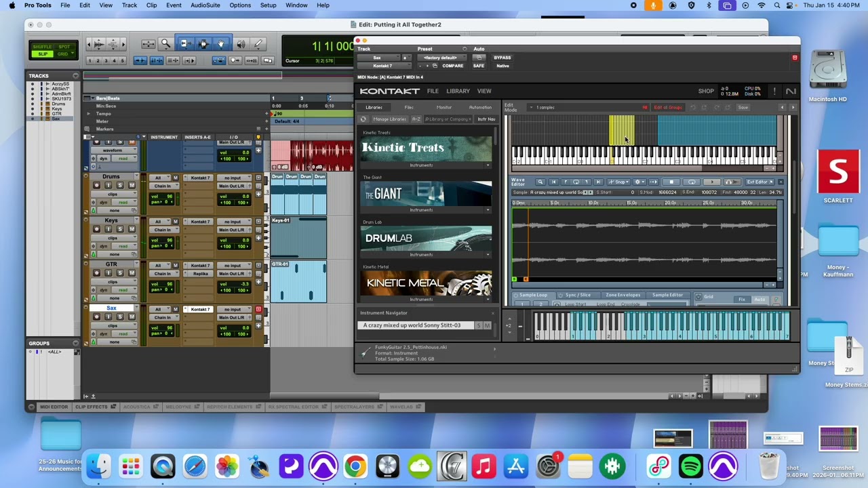Viewport: 868px width, 488px height.
Task: Select the Zoomer tool in Pro Tools
Action: pos(165,44)
